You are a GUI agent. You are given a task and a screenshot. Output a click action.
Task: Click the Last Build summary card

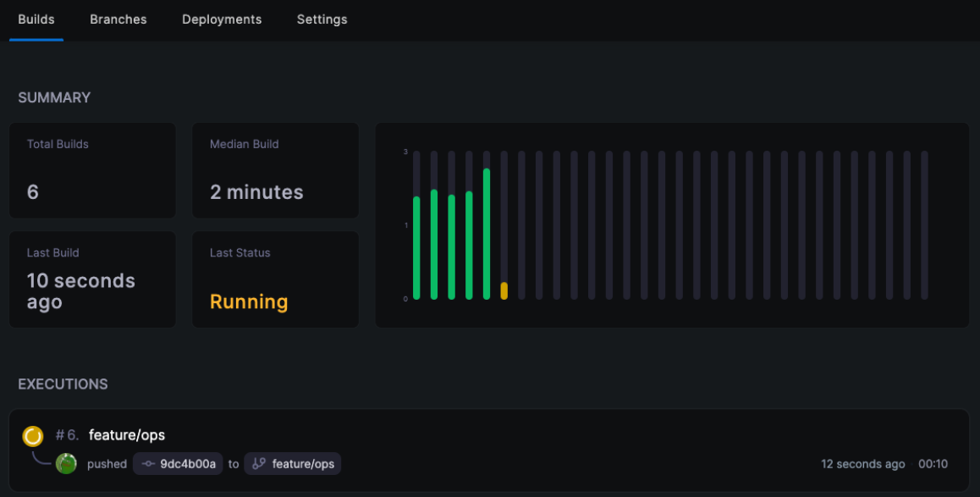pyautogui.click(x=92, y=279)
